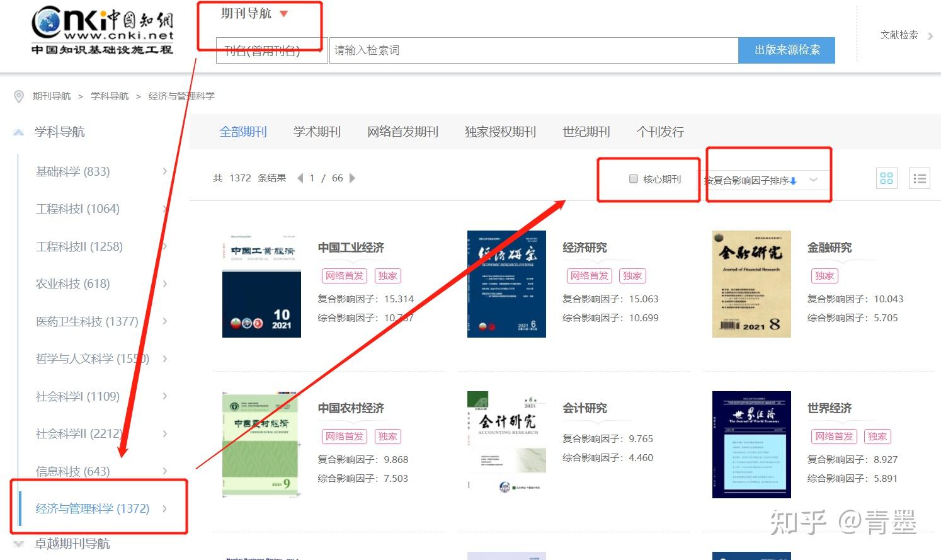Select 工程科技I (1064) in subject list
Viewport: 941px width, 560px height.
coord(77,209)
